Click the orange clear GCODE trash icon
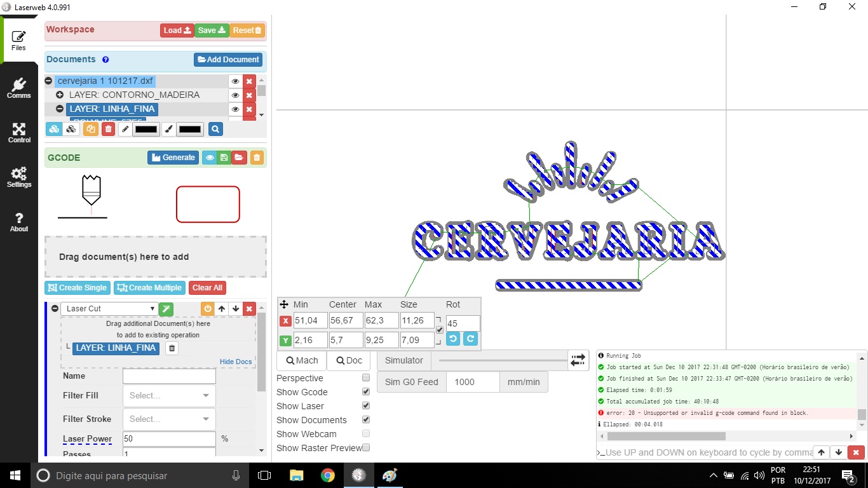This screenshot has height=488, width=868. click(x=257, y=158)
